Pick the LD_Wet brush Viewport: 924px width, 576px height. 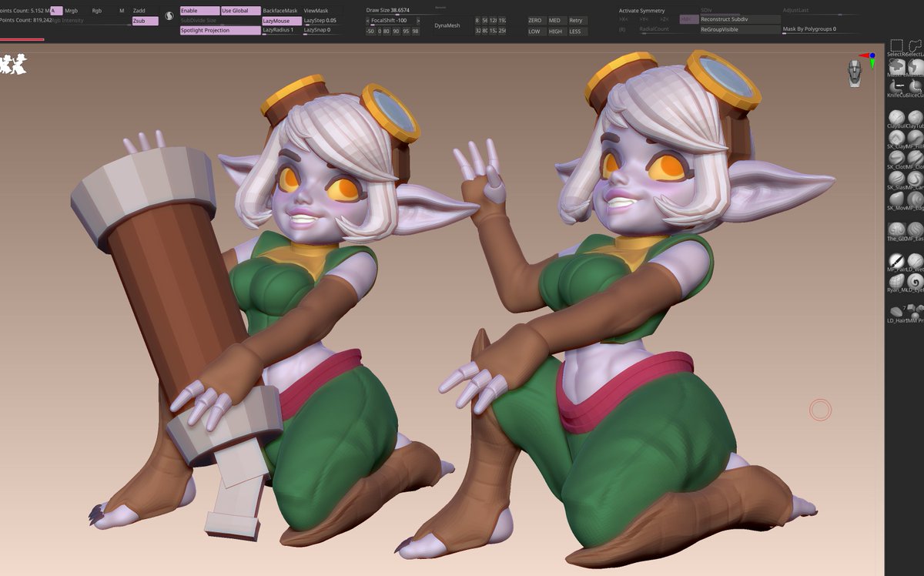pyautogui.click(x=915, y=262)
